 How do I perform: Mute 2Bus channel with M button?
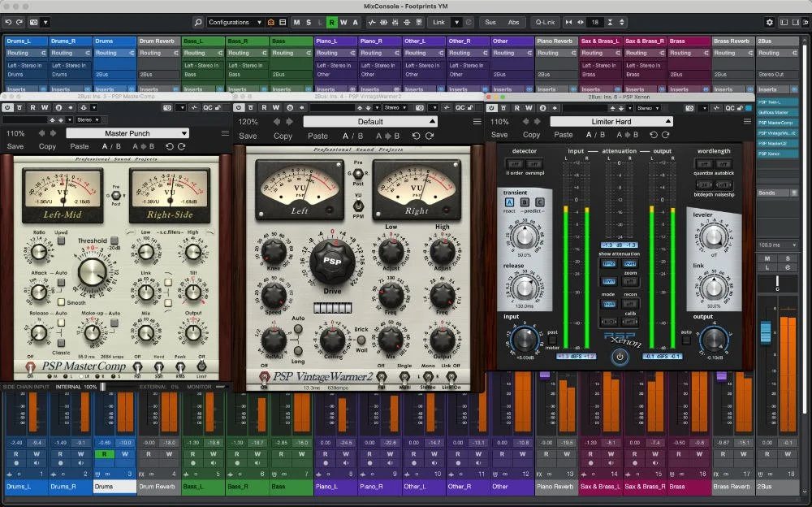(767, 258)
